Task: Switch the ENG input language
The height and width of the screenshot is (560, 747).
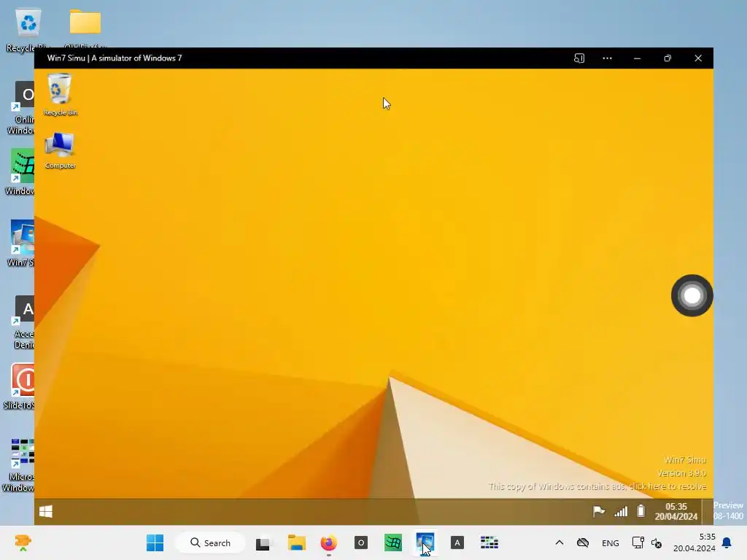Action: click(x=611, y=543)
